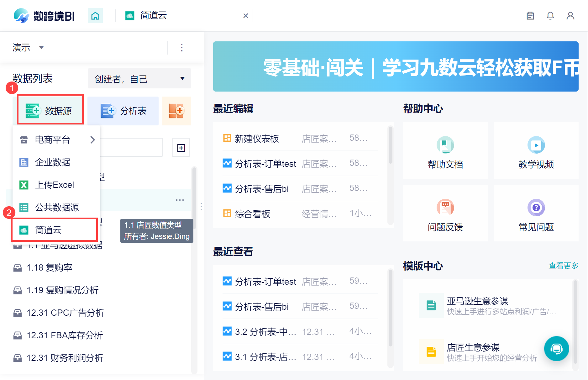
Task: Click the 分析表 button
Action: tap(123, 111)
